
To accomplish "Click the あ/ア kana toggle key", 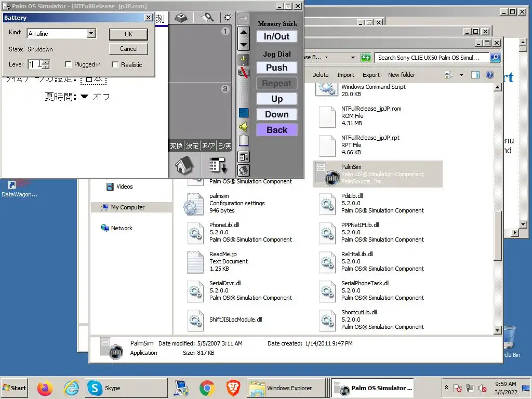I will click(208, 146).
